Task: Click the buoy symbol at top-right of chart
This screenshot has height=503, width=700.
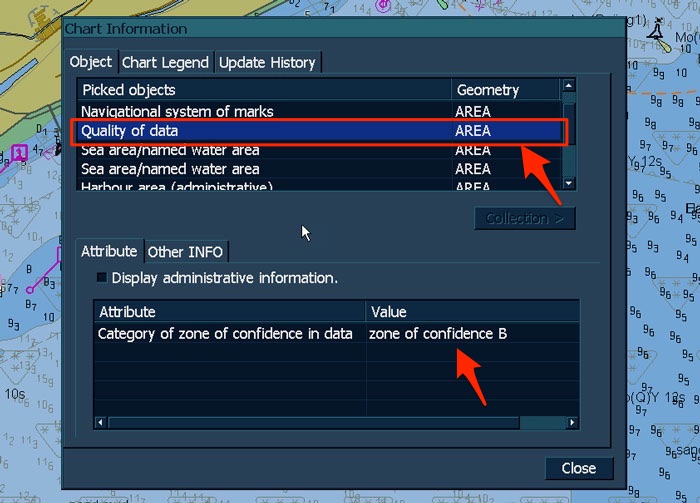Action: pyautogui.click(x=657, y=33)
